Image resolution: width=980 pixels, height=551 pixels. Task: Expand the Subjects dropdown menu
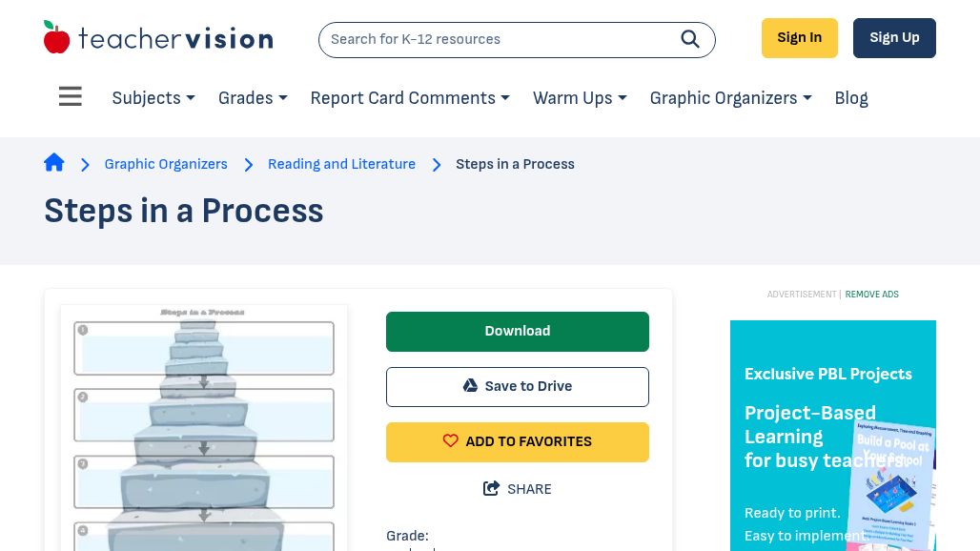pos(153,98)
